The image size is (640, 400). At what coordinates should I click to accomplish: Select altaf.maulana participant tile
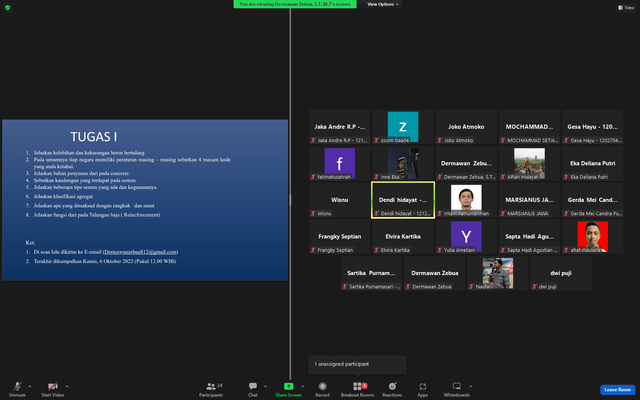click(593, 236)
